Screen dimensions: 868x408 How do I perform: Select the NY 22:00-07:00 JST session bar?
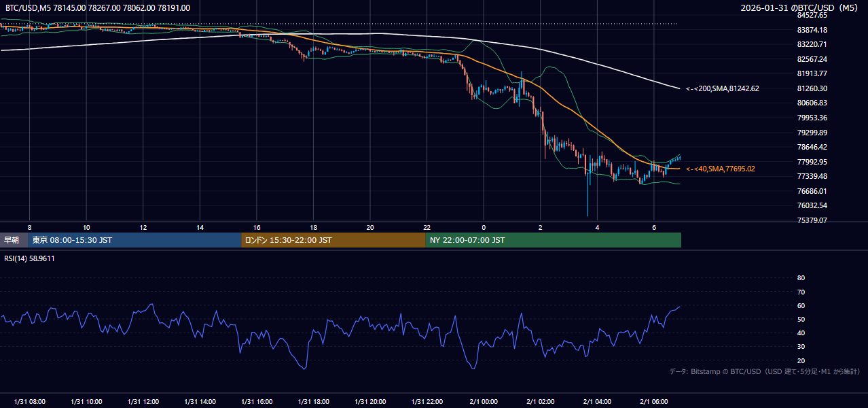tap(554, 240)
